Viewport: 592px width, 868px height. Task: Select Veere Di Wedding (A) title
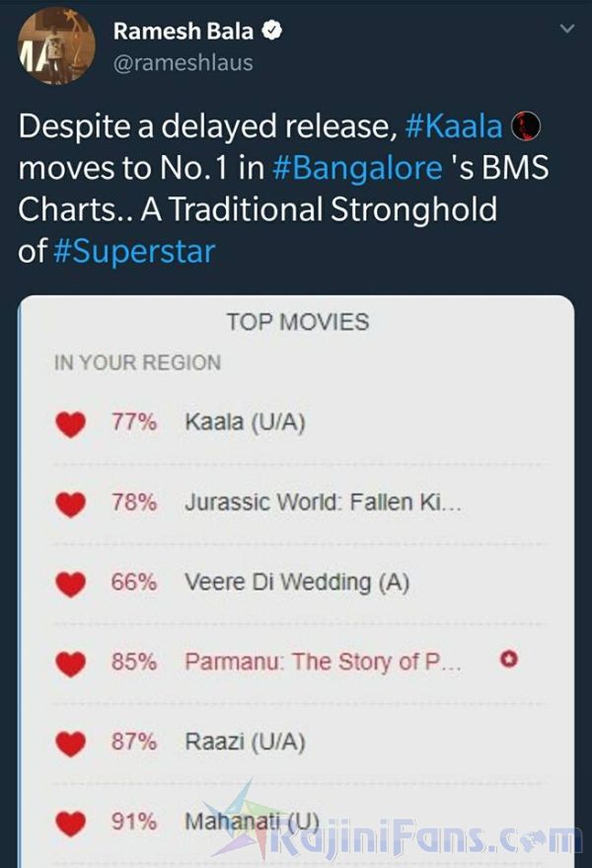297,583
